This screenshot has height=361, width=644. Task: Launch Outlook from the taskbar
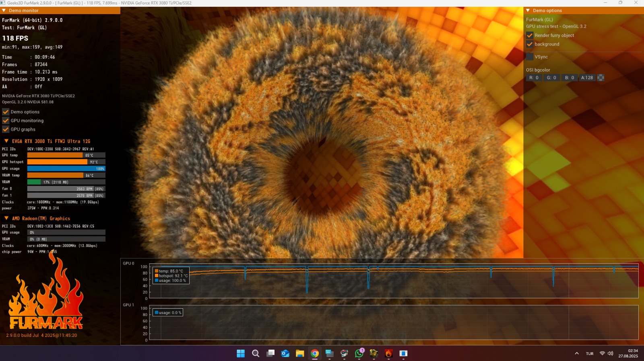point(285,353)
